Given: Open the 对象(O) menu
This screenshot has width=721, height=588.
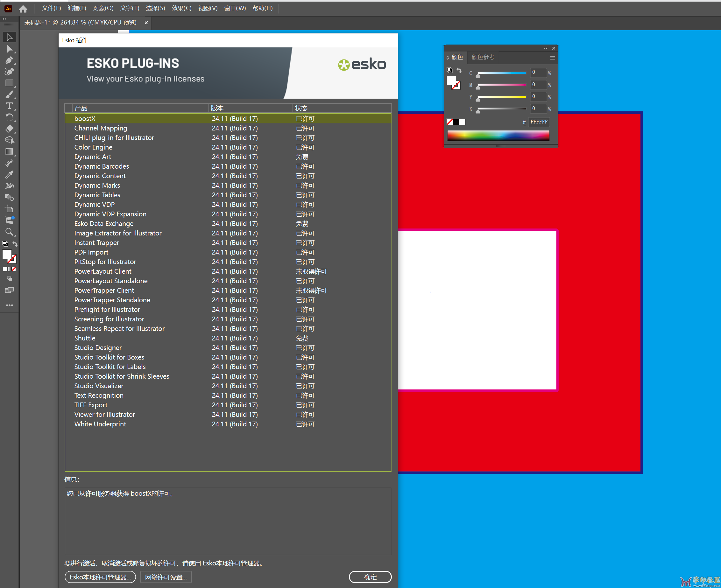Looking at the screenshot, I should 103,8.
